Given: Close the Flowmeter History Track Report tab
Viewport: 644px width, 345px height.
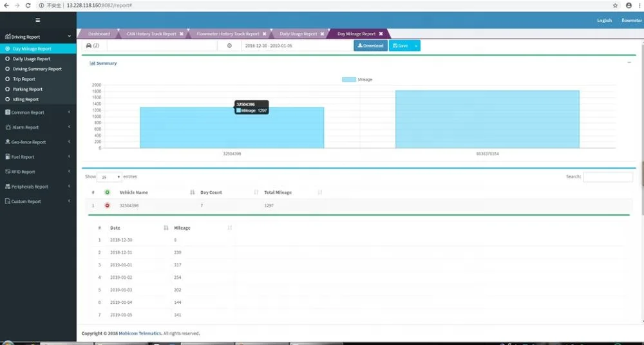Looking at the screenshot, I should (x=264, y=33).
